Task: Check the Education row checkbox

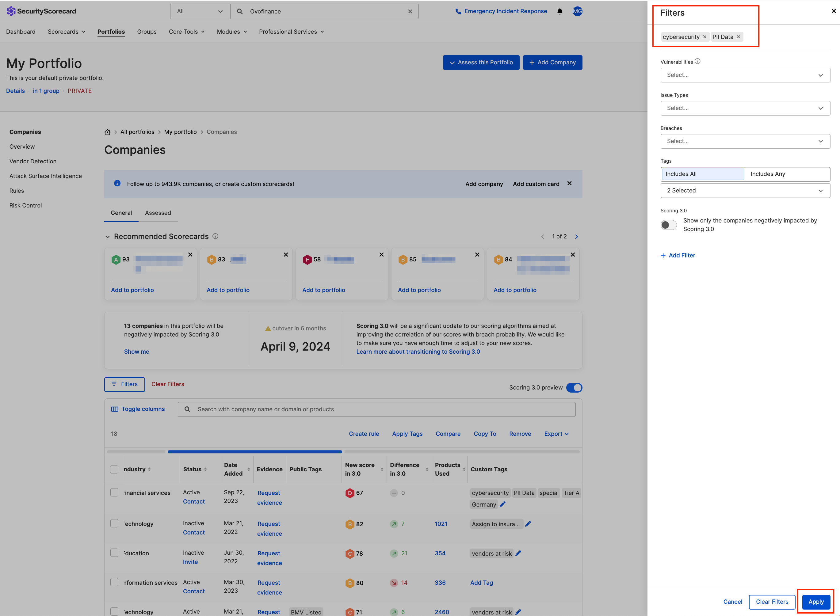Action: (114, 553)
